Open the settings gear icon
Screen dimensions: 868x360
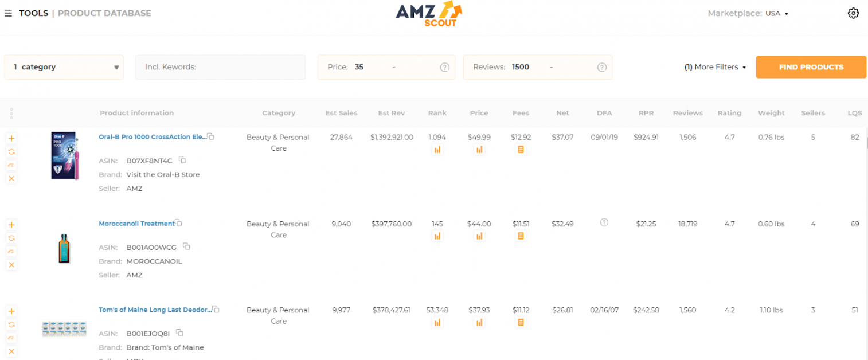tap(853, 13)
